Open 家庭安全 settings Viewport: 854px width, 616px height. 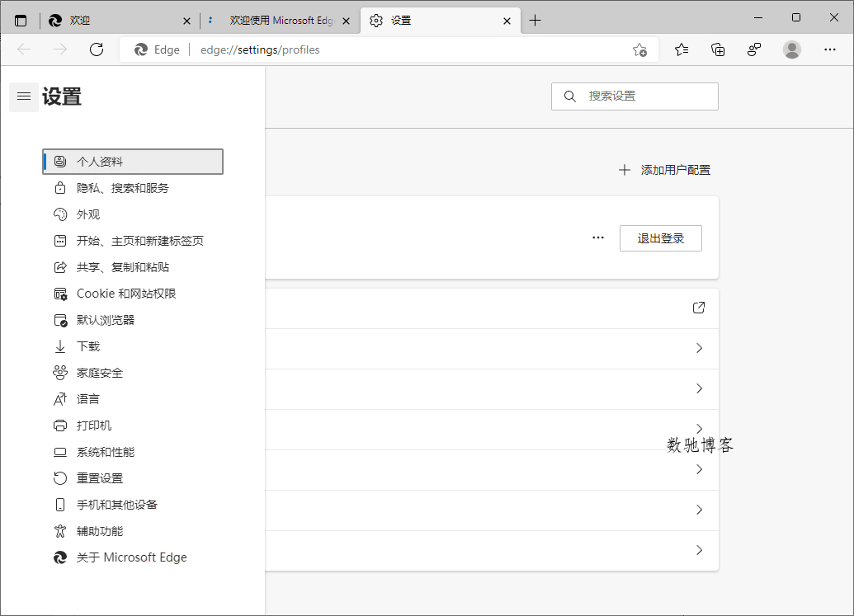[133, 373]
